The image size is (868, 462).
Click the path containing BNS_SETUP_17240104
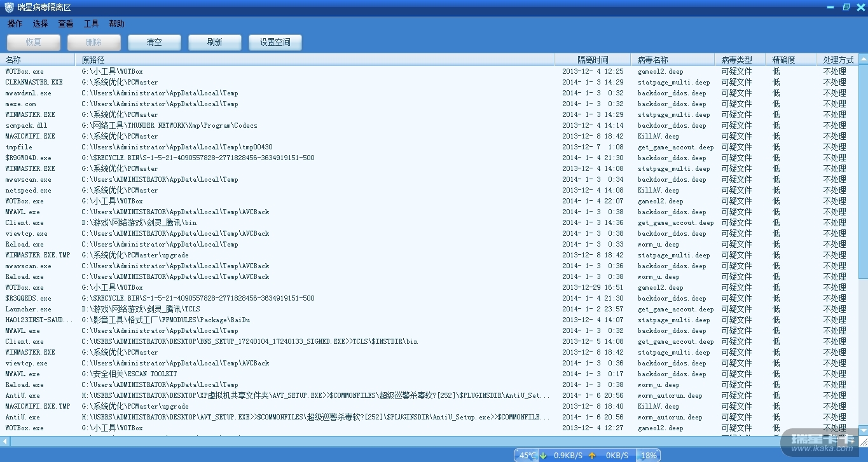pos(249,341)
